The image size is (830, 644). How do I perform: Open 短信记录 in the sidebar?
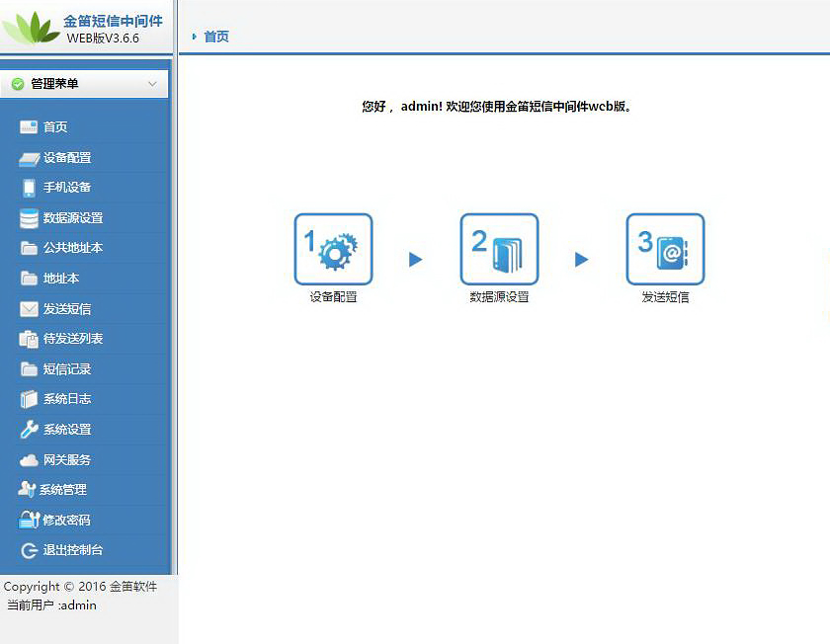click(x=66, y=369)
